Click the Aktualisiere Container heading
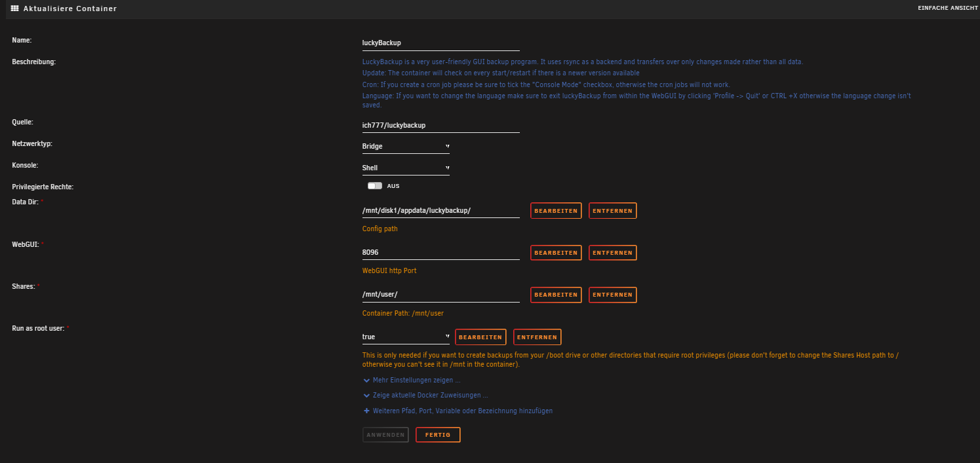The height and width of the screenshot is (463, 980). pos(70,9)
